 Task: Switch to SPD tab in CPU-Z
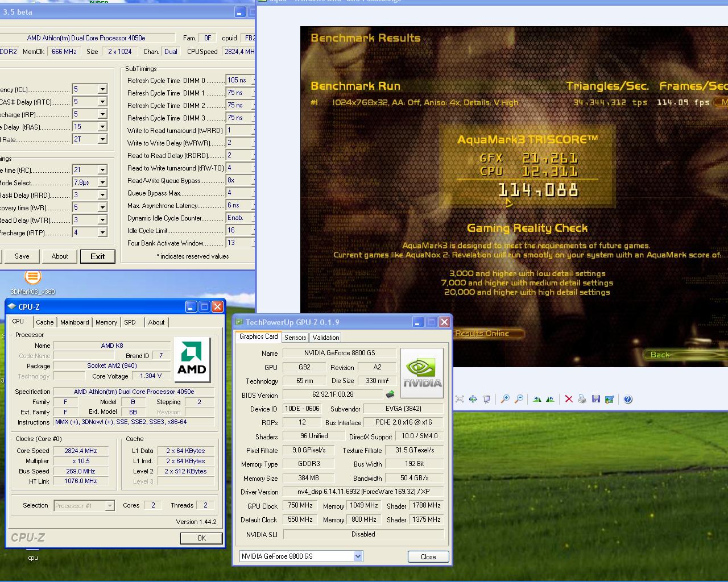pyautogui.click(x=130, y=322)
